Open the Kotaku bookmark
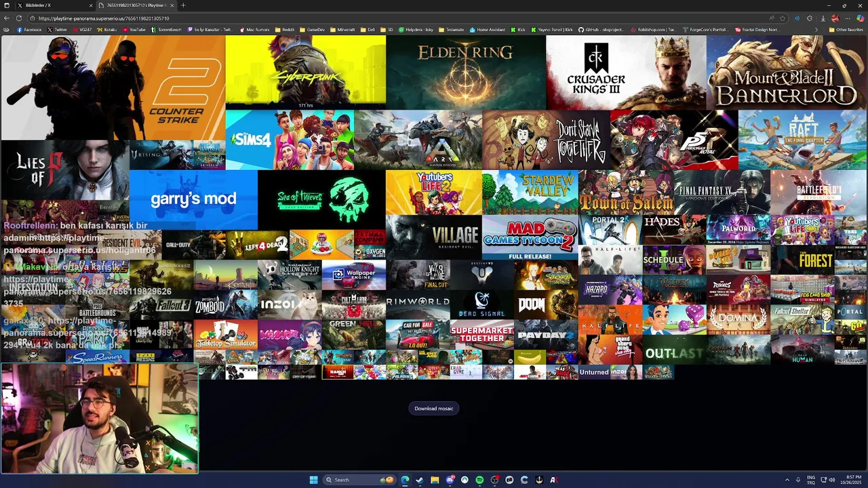868x488 pixels. (x=106, y=30)
